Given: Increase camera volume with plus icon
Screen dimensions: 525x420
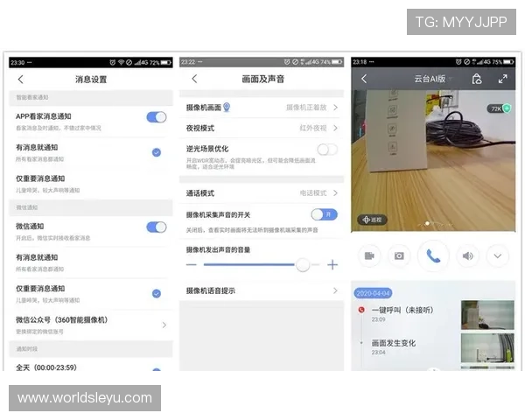Looking at the screenshot, I should tap(332, 265).
